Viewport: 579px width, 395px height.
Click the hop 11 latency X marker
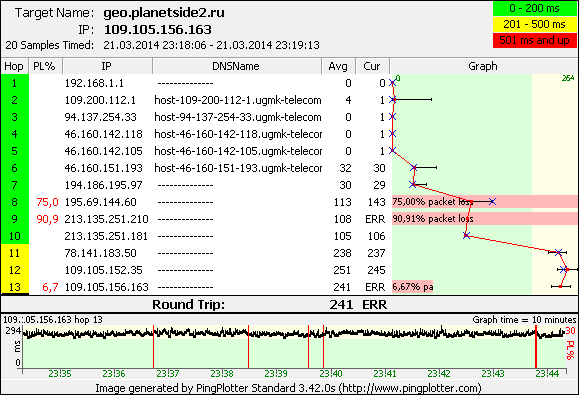[558, 253]
